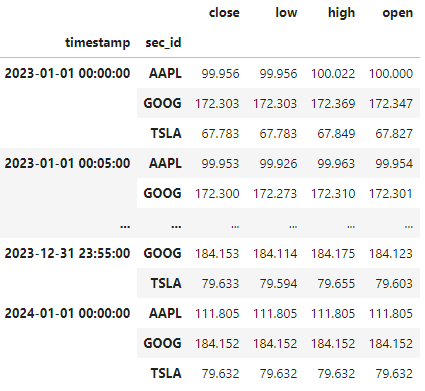Click the close column header
The height and width of the screenshot is (391, 425).
224,13
